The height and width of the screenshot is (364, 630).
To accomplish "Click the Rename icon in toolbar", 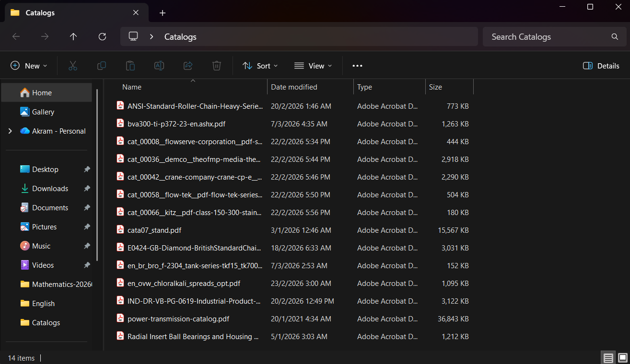I will (159, 66).
